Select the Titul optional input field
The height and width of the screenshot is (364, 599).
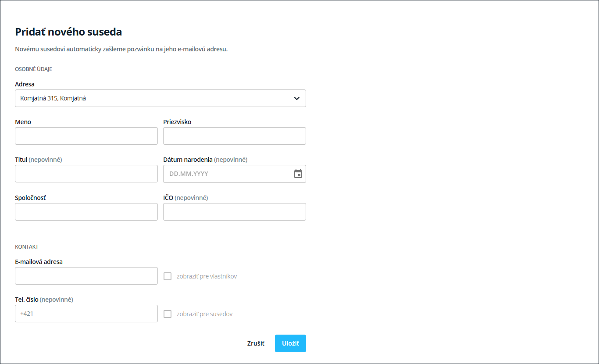click(86, 174)
